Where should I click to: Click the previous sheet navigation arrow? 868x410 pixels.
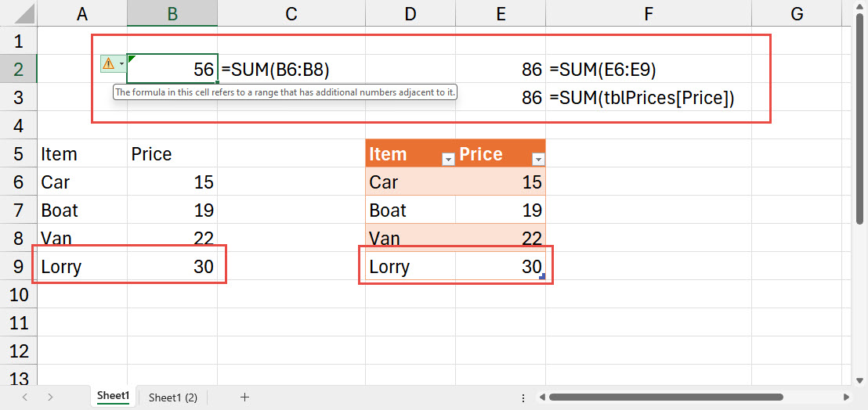pyautogui.click(x=24, y=397)
